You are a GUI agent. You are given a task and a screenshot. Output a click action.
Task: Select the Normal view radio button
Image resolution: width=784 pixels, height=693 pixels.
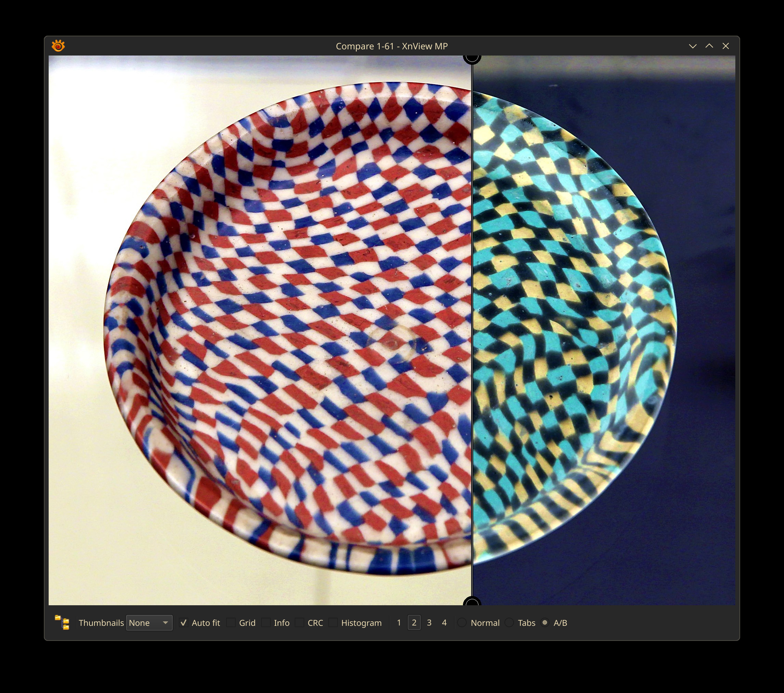[462, 623]
